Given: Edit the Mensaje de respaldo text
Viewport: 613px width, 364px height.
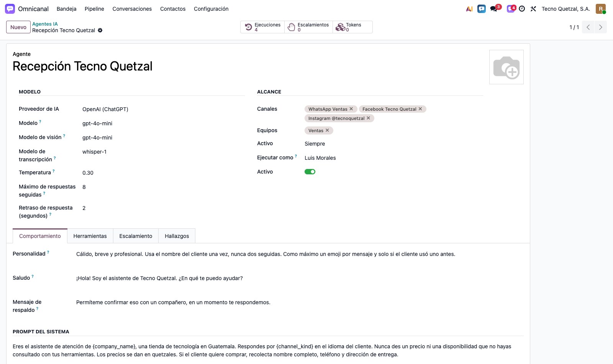Looking at the screenshot, I should click(x=300, y=302).
